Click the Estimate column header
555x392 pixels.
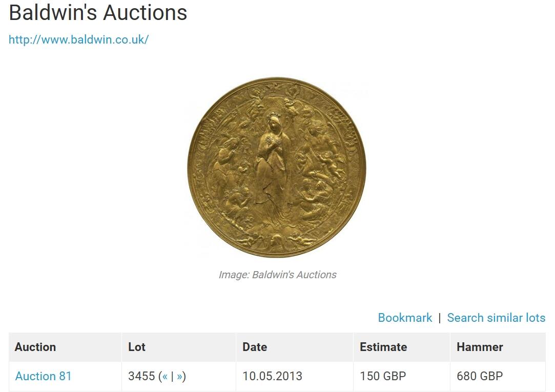click(383, 347)
